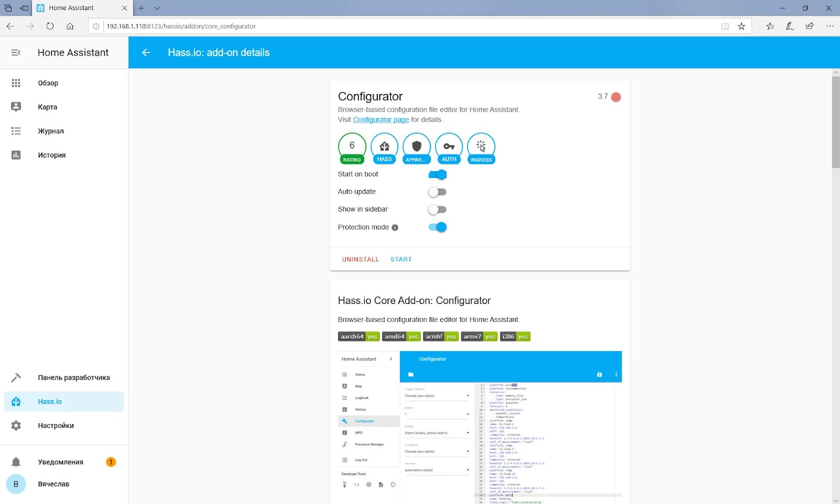Open the Обзор overview icon
The image size is (840, 504).
16,83
